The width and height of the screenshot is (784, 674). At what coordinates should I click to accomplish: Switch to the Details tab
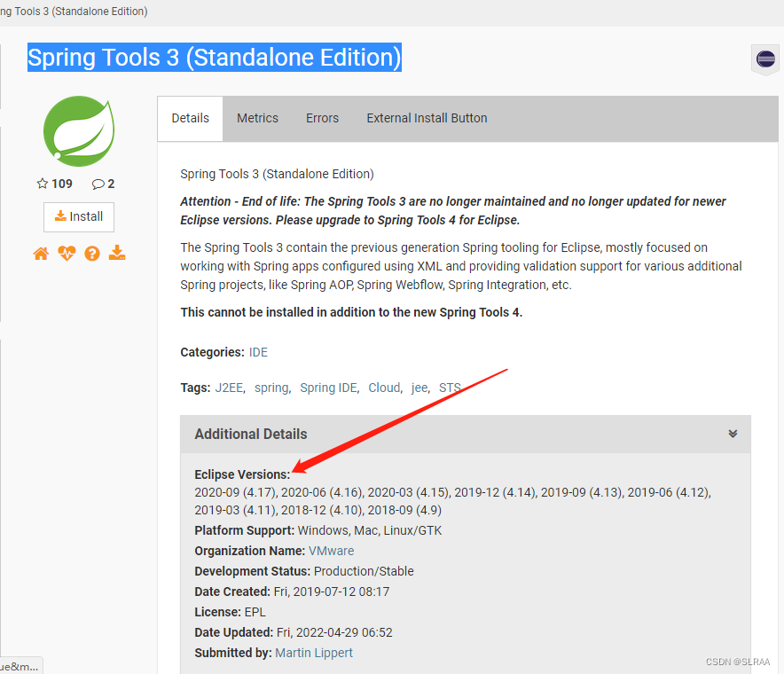(190, 119)
